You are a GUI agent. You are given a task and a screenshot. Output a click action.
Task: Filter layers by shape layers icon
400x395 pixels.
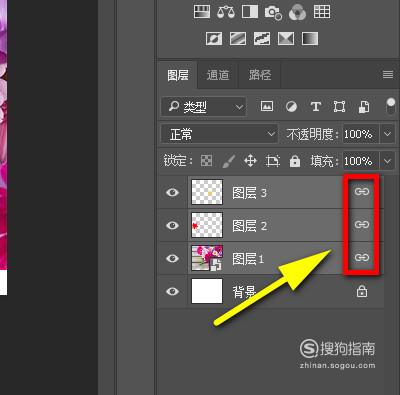(x=339, y=107)
